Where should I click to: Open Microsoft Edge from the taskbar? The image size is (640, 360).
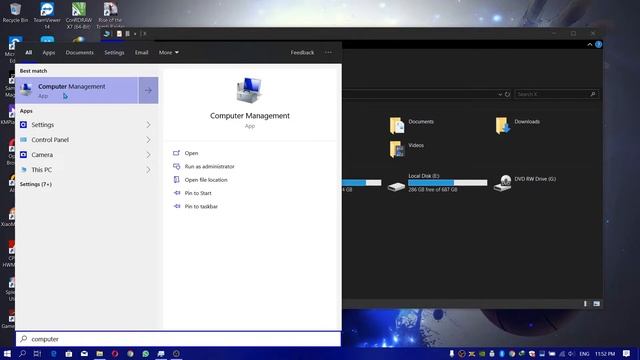point(53,353)
